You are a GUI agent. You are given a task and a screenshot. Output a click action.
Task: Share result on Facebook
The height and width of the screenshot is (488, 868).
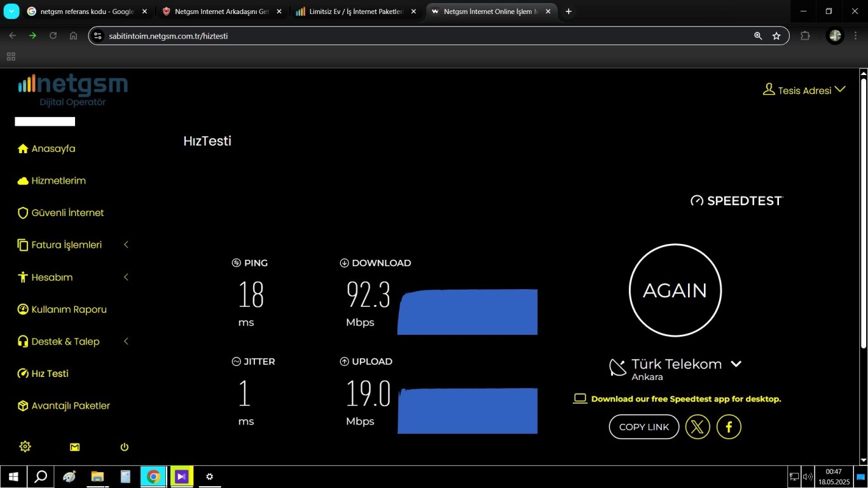[x=729, y=427]
